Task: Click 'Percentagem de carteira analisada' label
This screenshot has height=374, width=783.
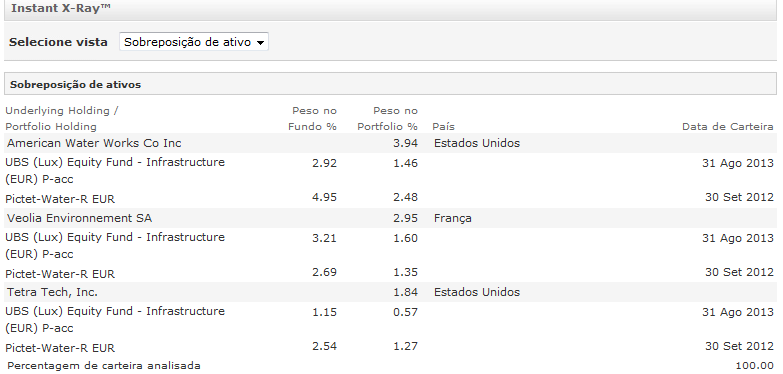Action: click(x=104, y=366)
